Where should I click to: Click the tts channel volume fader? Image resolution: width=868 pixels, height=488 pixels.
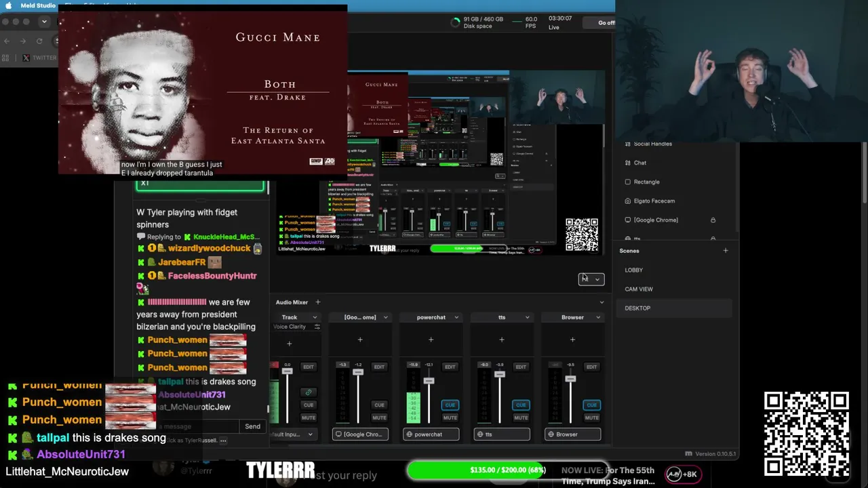pyautogui.click(x=500, y=374)
